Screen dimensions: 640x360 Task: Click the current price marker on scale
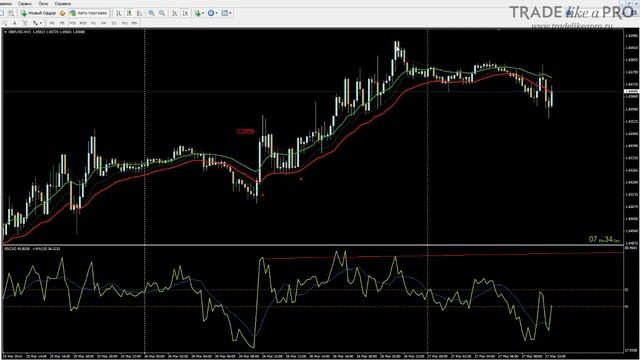click(x=632, y=91)
